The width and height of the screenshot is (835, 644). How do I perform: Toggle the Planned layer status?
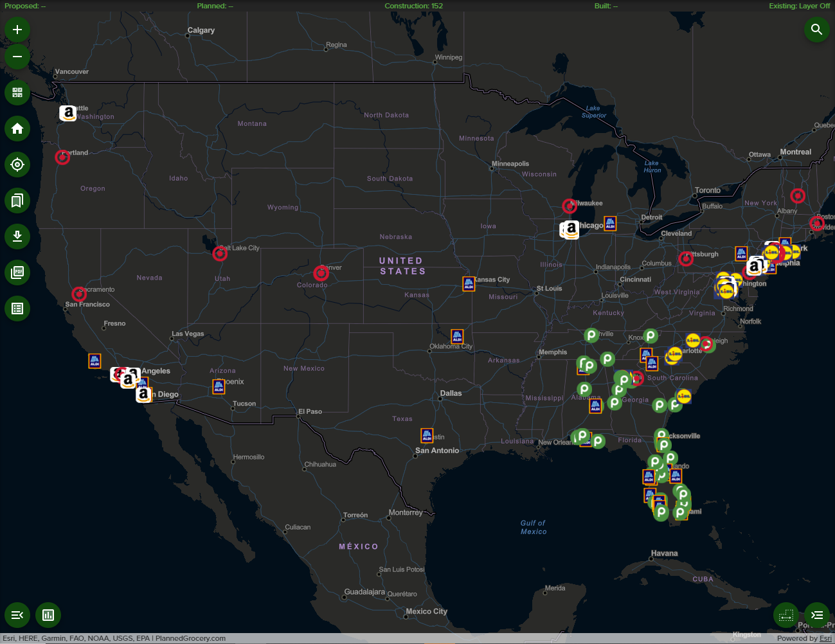215,6
